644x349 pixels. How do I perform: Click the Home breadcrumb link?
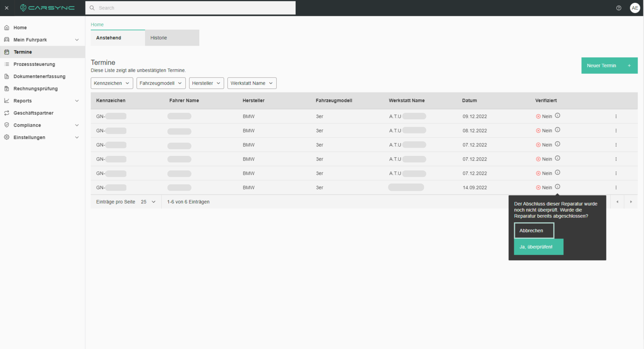click(97, 24)
